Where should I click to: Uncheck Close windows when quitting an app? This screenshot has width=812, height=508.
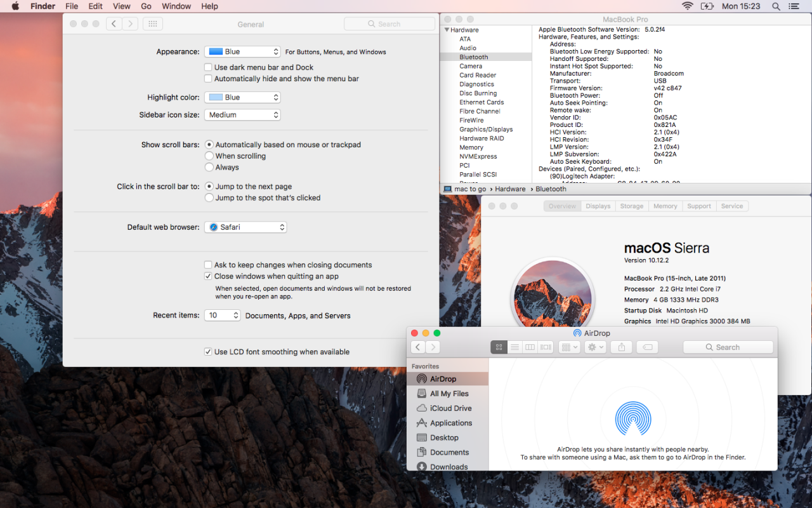point(208,276)
